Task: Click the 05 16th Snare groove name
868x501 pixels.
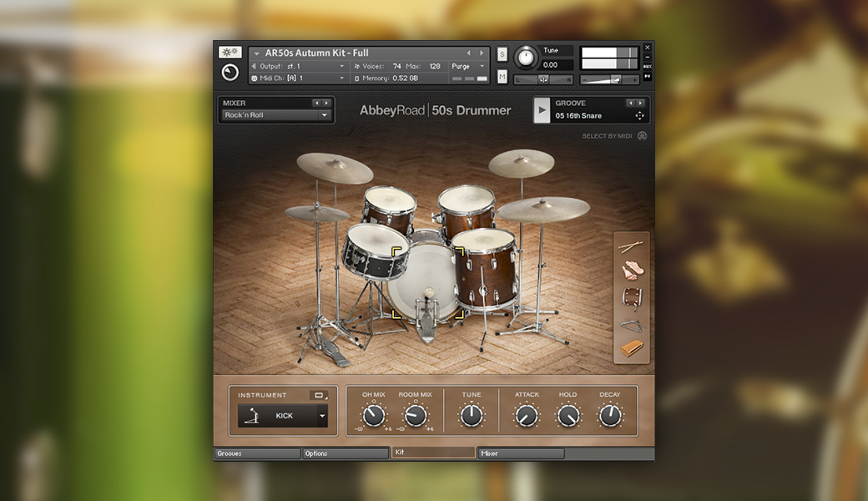Action: (x=578, y=116)
